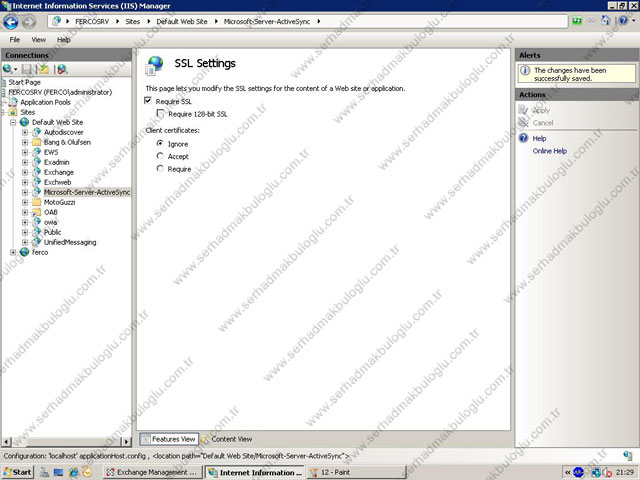The width and height of the screenshot is (640, 480).
Task: Click the up folder icon in Connections toolbar
Action: pyautogui.click(x=43, y=69)
